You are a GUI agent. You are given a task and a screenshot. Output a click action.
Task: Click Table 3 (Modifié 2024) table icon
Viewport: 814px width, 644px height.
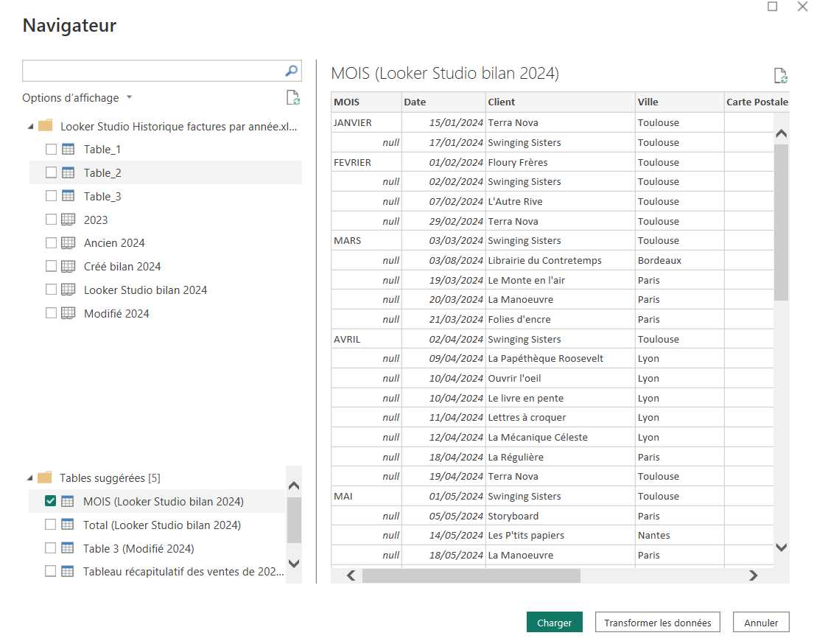68,548
